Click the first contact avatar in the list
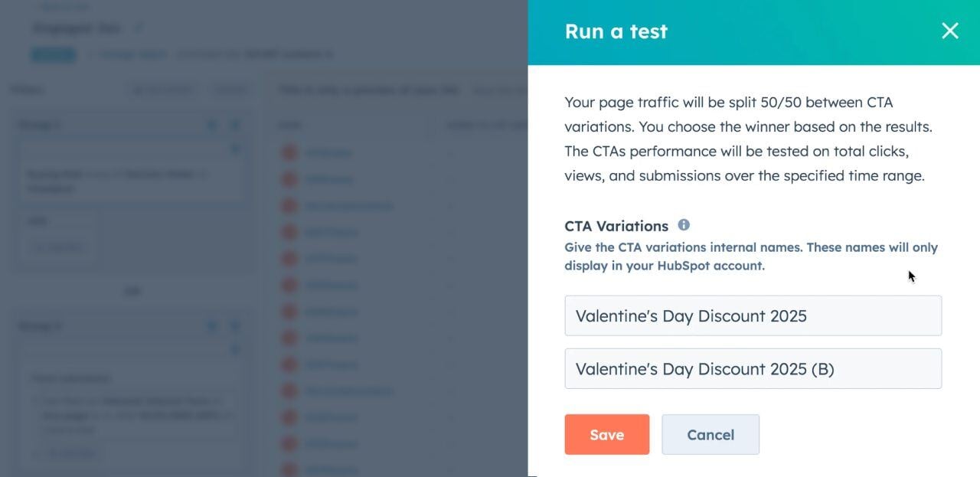The height and width of the screenshot is (477, 980). 289,152
